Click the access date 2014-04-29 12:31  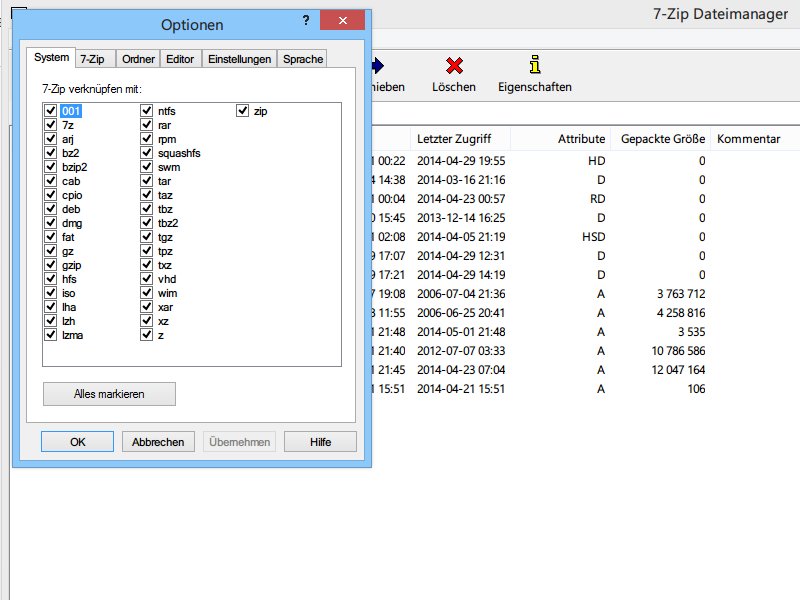point(461,256)
